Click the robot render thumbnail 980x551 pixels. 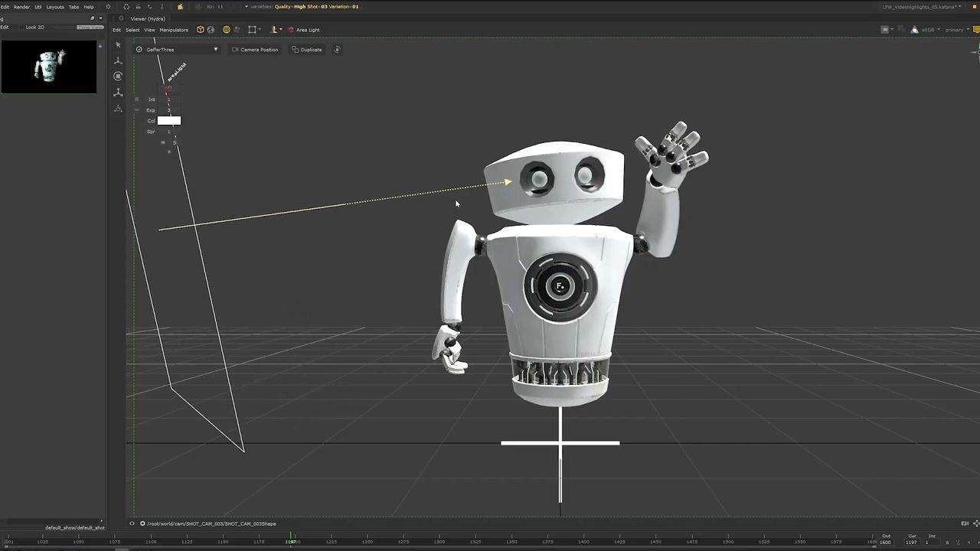(49, 67)
